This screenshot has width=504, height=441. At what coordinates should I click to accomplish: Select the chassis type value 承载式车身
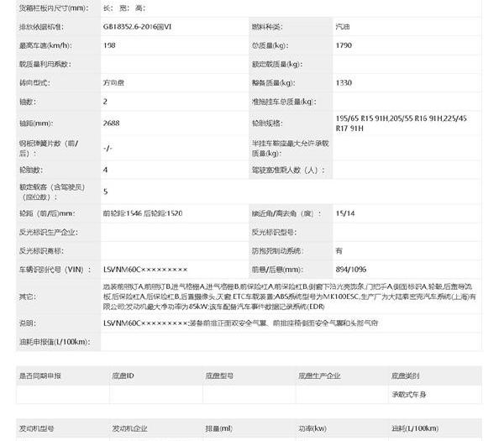coord(409,395)
